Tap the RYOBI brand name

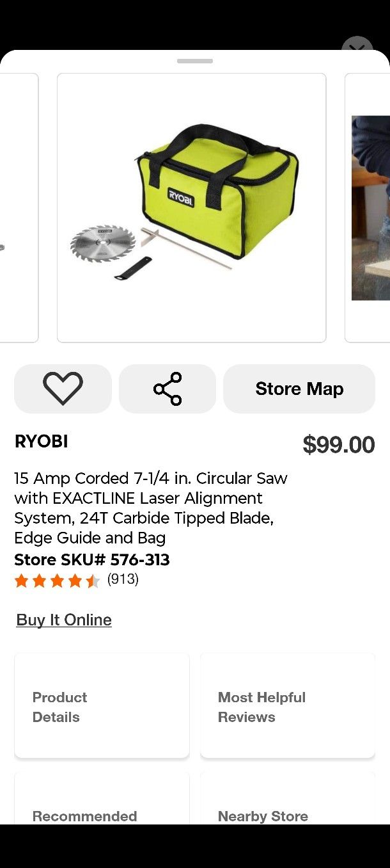tap(41, 441)
